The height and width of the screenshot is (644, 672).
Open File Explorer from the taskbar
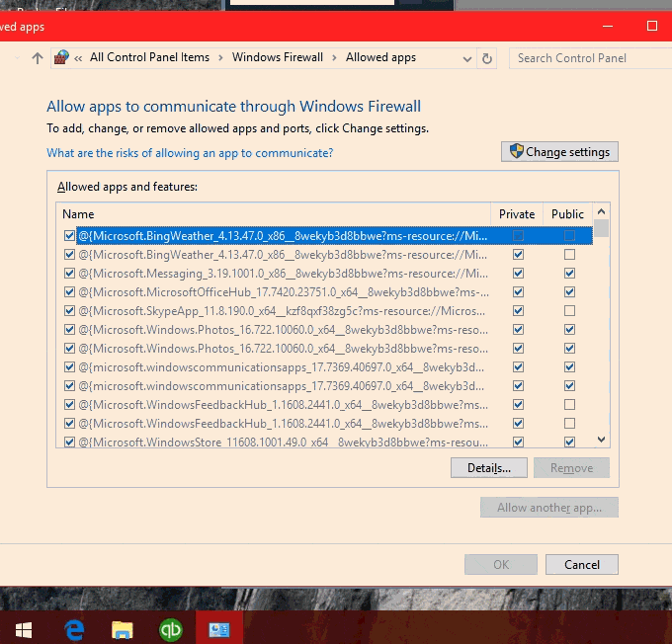click(123, 630)
